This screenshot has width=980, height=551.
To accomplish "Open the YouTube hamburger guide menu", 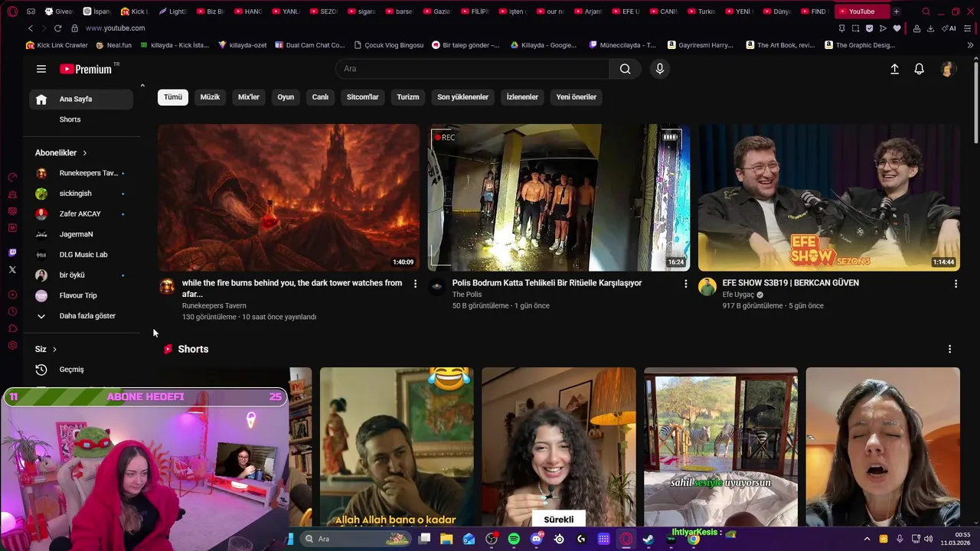I will [x=41, y=69].
